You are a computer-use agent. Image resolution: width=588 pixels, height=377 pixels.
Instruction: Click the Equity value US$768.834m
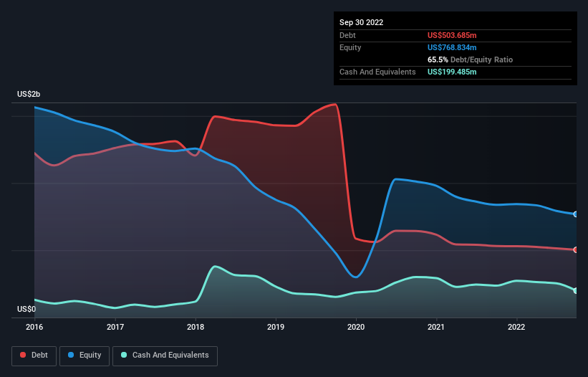click(452, 47)
